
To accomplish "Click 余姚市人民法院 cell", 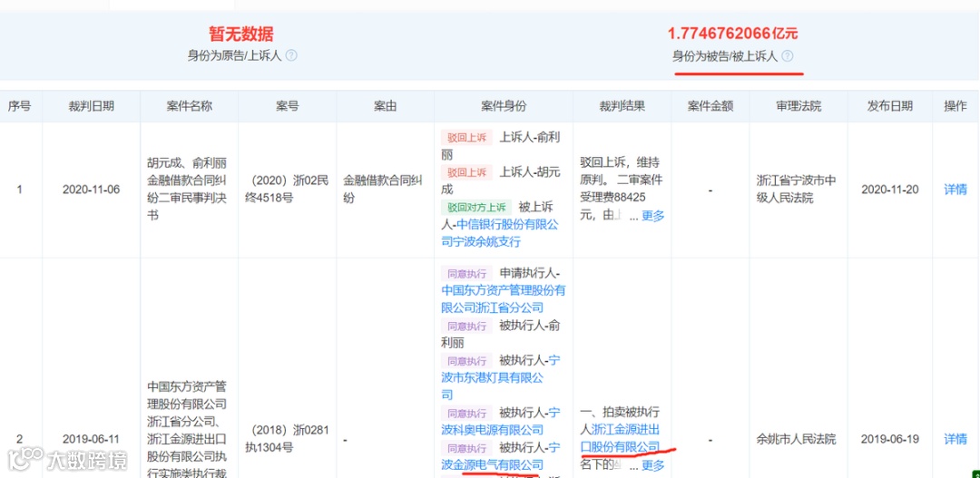I will pos(796,439).
